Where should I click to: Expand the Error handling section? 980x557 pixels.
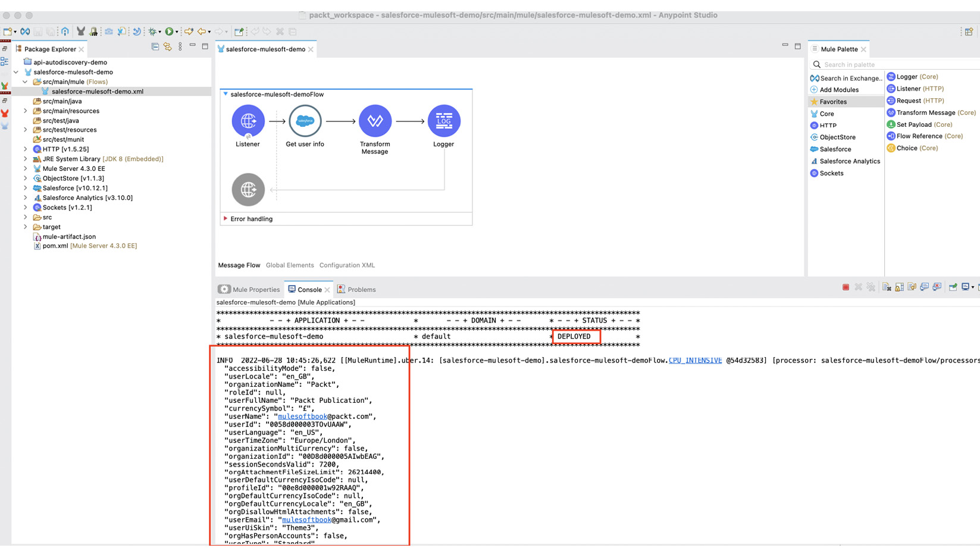226,218
